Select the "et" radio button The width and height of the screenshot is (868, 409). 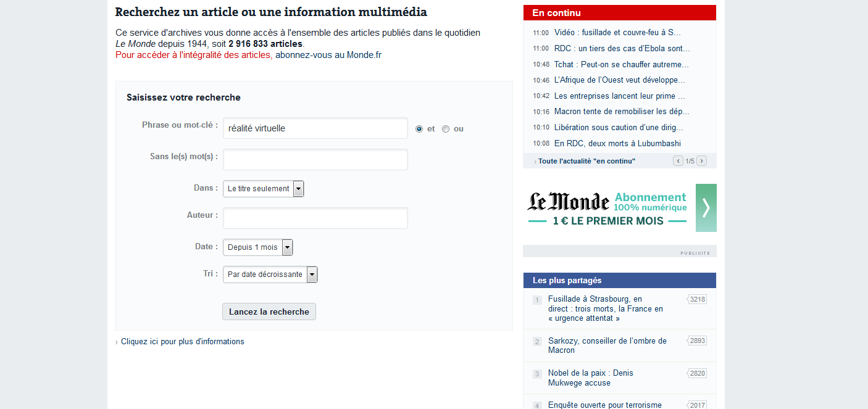419,129
